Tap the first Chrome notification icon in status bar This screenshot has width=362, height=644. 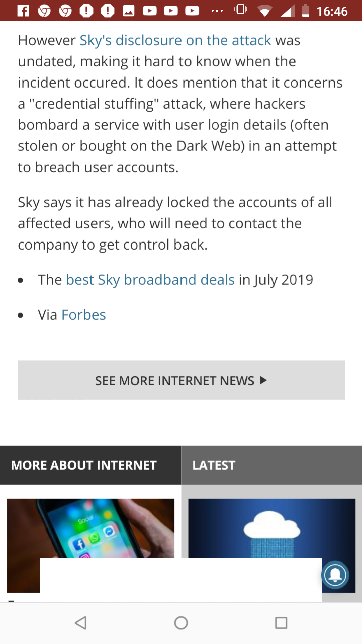[x=44, y=11]
